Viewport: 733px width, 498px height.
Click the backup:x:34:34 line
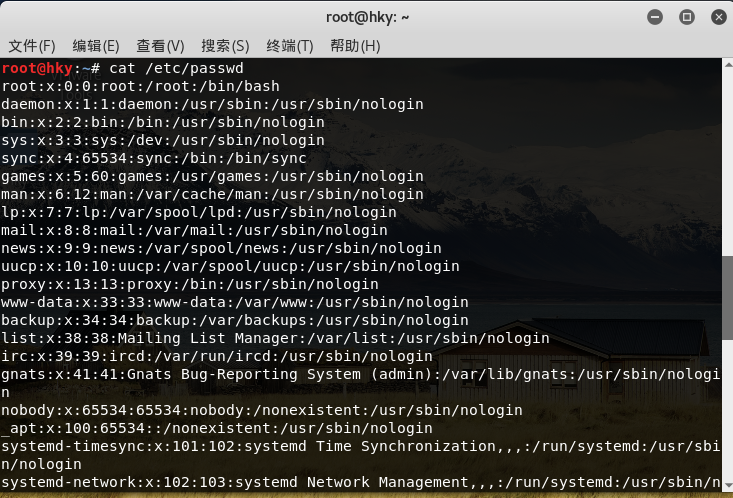235,320
